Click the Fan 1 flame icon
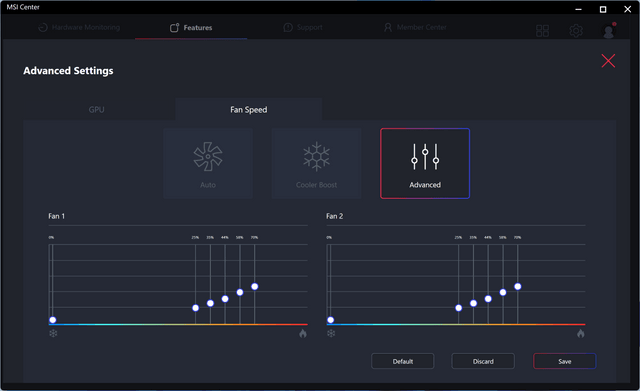Screen dimensions: 640x391 (x=303, y=333)
